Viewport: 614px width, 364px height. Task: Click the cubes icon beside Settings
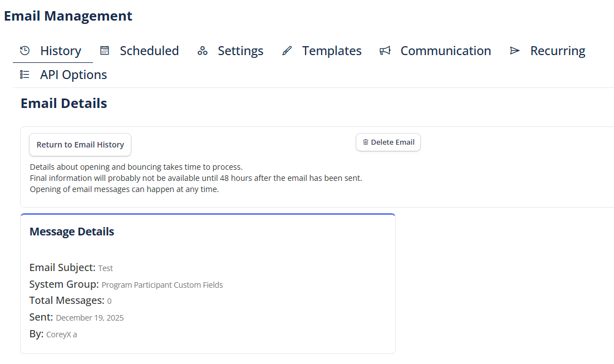click(203, 51)
